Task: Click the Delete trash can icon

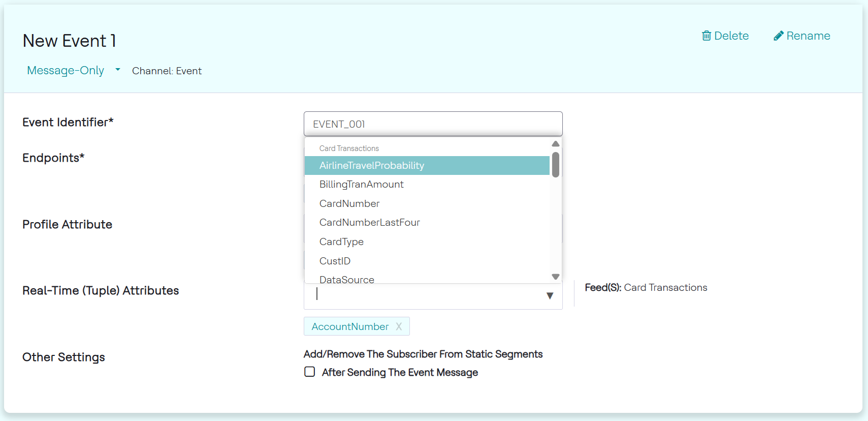Action: point(706,36)
